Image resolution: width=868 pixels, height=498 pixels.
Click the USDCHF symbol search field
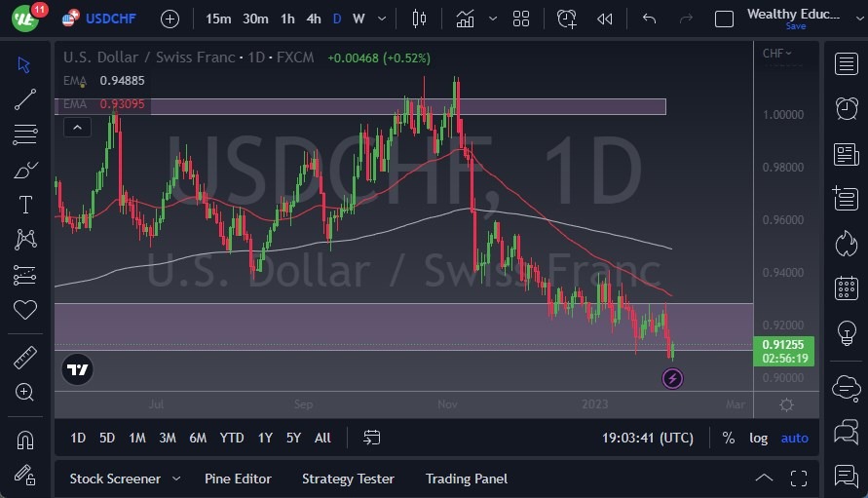pos(110,19)
